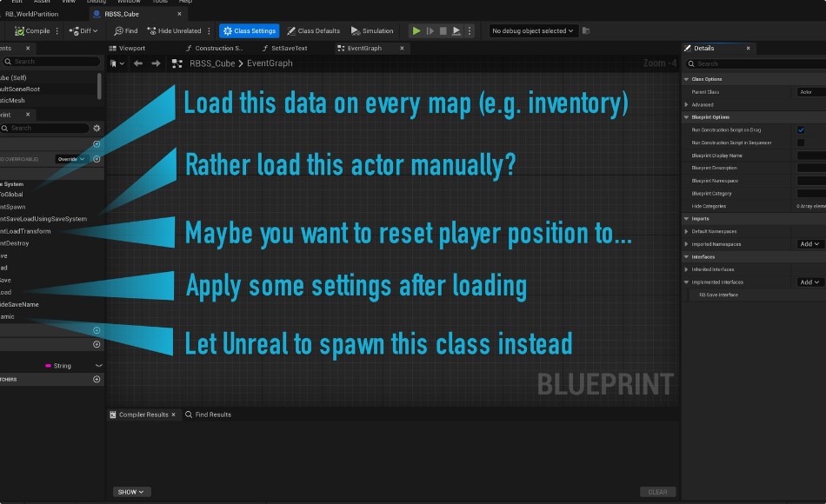Enable Run Construction Script in Sequencer
Image resolution: width=826 pixels, height=504 pixels.
click(800, 142)
